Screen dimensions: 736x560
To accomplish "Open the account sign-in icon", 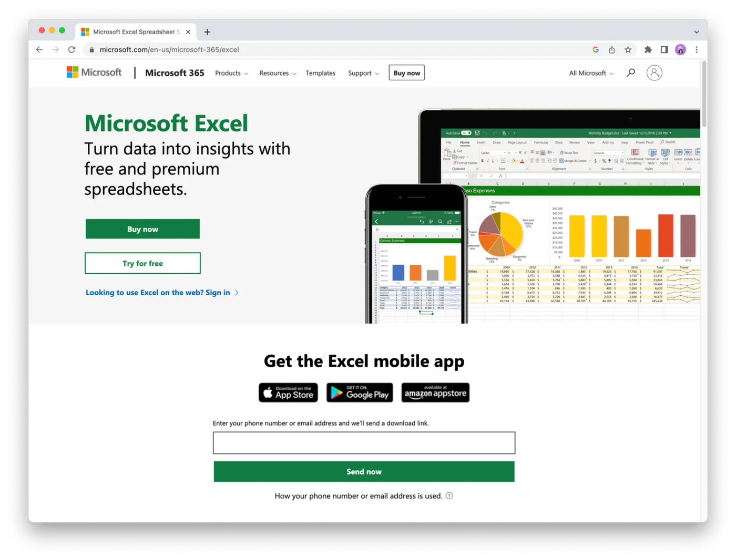I will (654, 72).
